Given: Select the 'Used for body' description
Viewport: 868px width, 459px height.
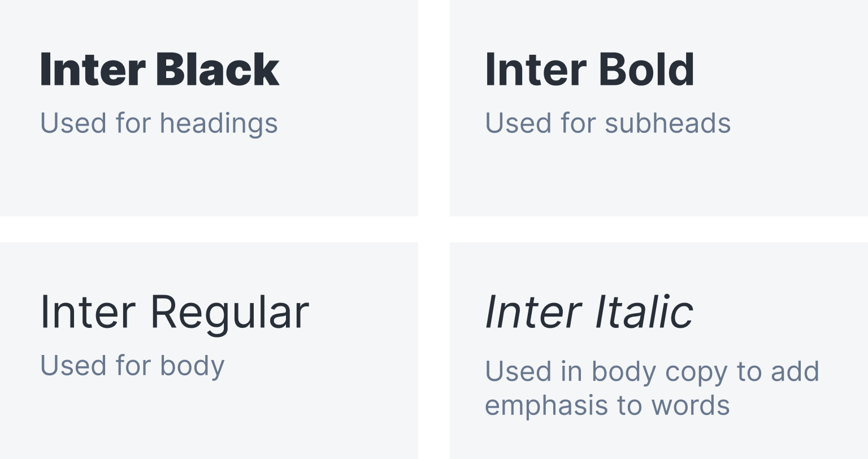Looking at the screenshot, I should pyautogui.click(x=132, y=366).
